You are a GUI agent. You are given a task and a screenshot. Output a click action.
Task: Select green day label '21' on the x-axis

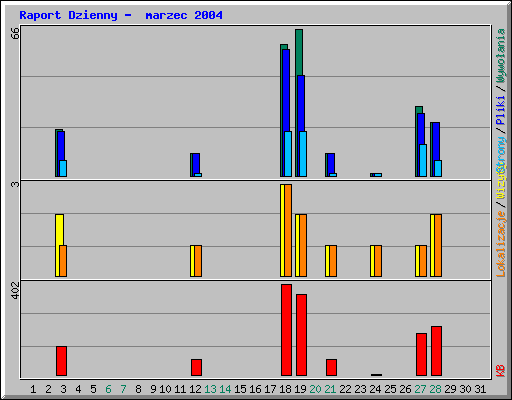(330, 389)
